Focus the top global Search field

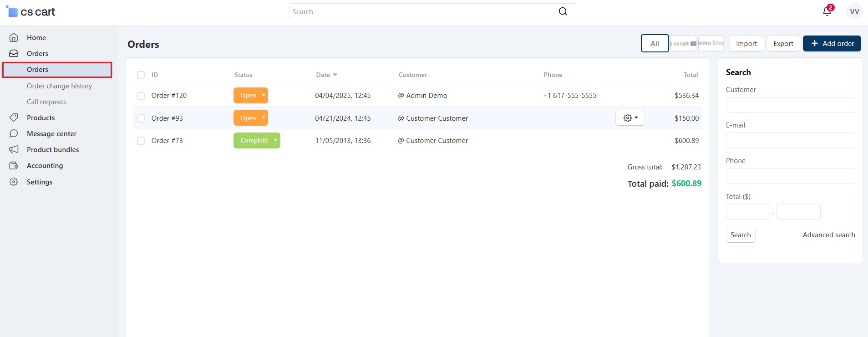[x=432, y=11]
